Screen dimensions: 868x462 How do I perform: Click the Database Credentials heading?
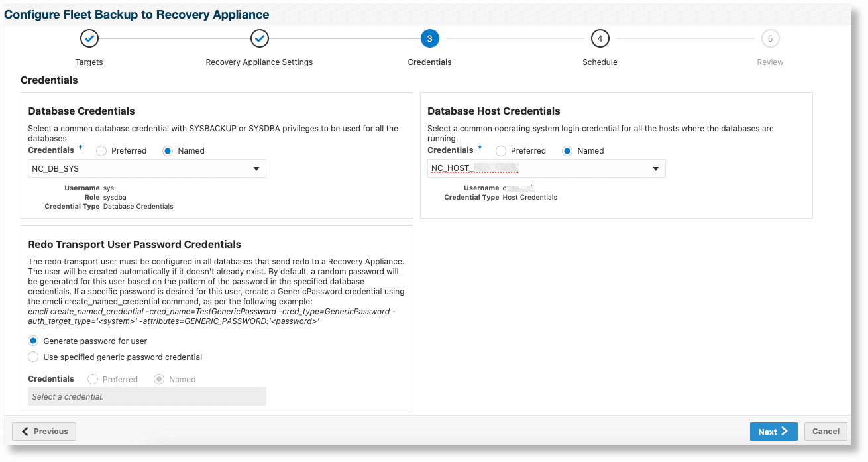(81, 111)
